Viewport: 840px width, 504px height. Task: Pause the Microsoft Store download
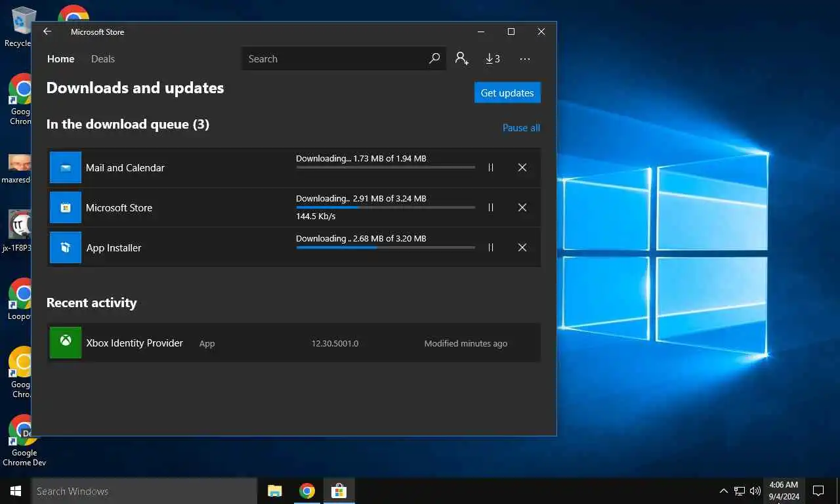(x=491, y=207)
